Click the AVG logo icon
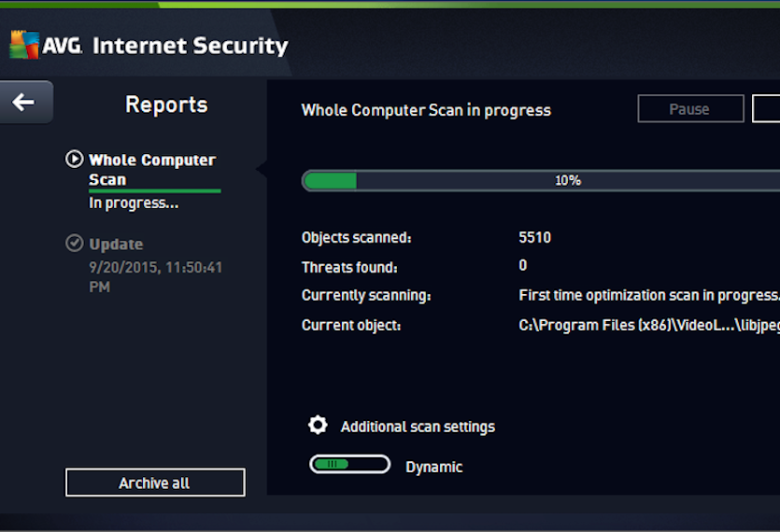 tap(24, 45)
